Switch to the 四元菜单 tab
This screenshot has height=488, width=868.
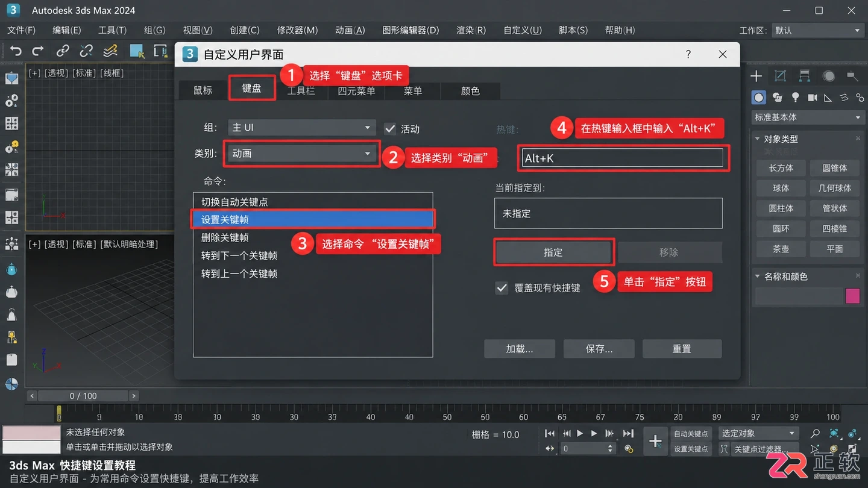tap(357, 91)
